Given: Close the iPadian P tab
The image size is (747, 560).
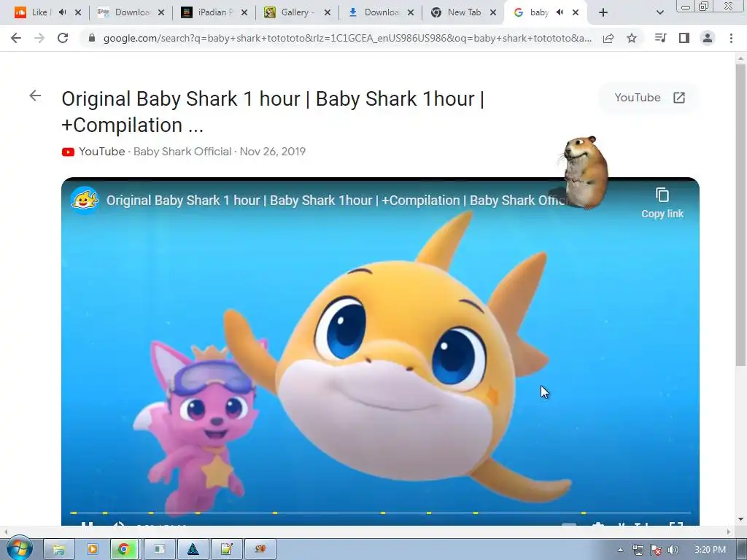Looking at the screenshot, I should coord(244,12).
